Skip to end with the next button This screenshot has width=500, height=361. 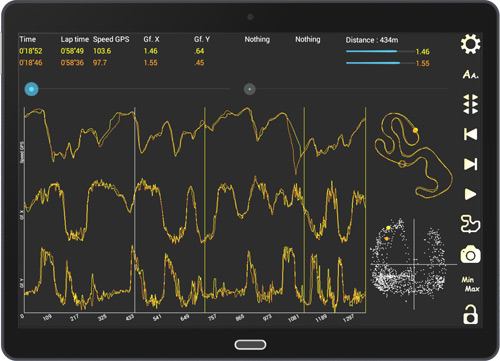pyautogui.click(x=471, y=164)
